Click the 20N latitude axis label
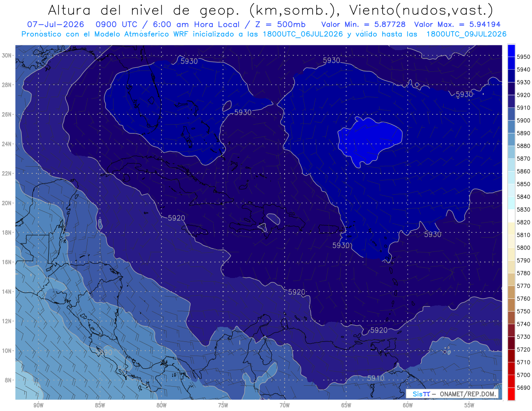 pos(7,203)
